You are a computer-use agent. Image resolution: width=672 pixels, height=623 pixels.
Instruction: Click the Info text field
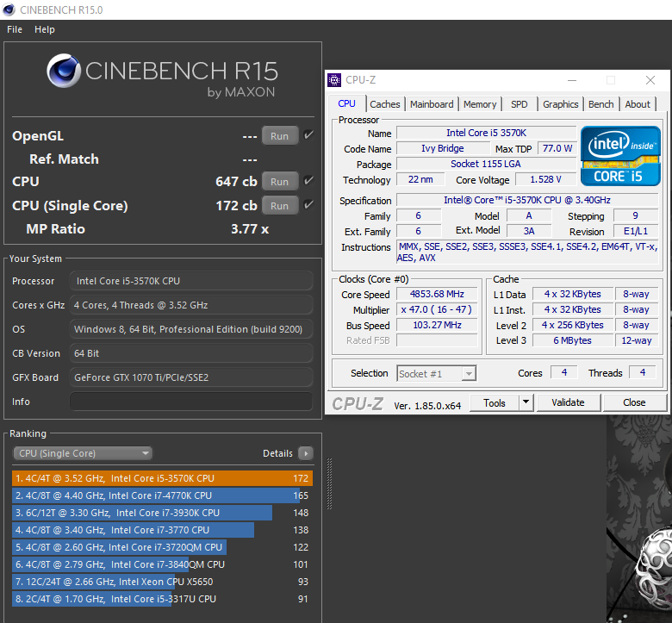(190, 402)
